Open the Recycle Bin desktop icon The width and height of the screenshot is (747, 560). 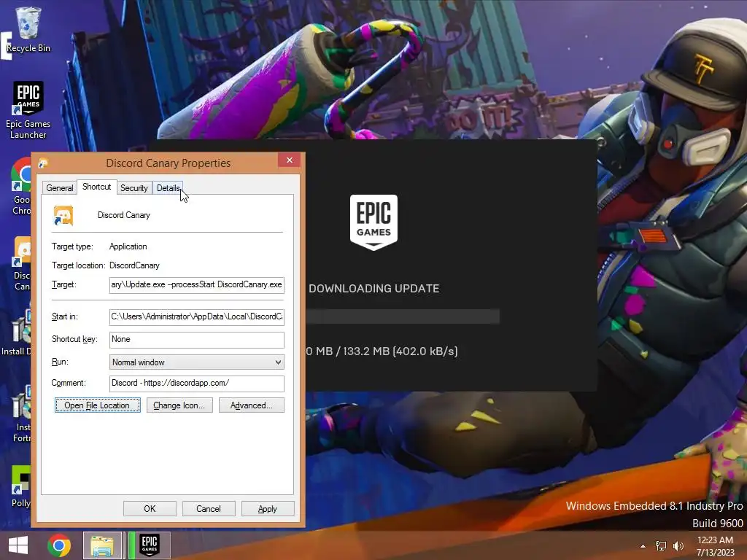tap(28, 29)
